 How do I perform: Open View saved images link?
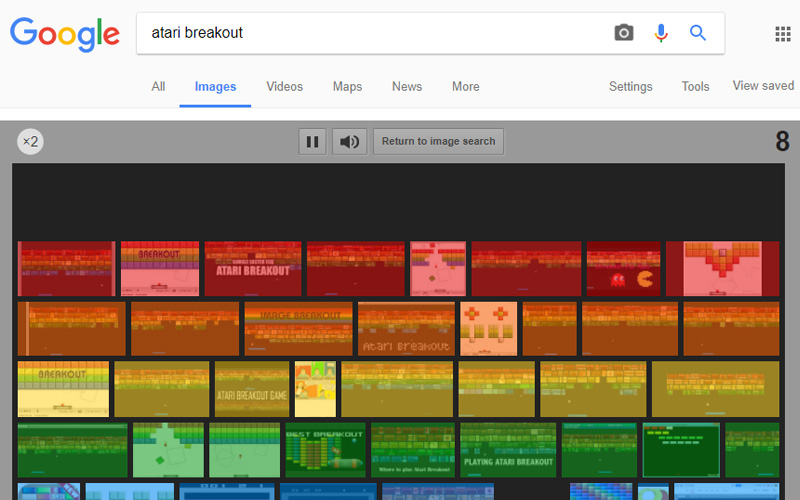point(763,86)
